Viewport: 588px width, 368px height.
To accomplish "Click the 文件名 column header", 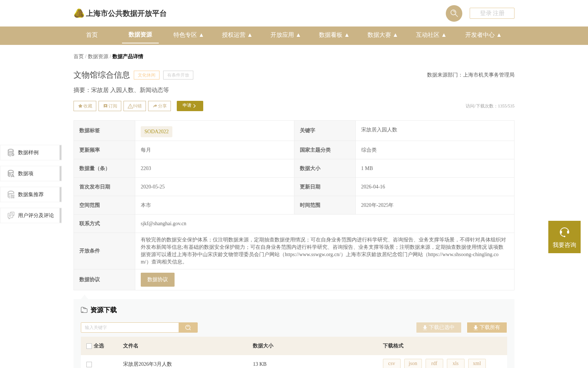I will (130, 346).
